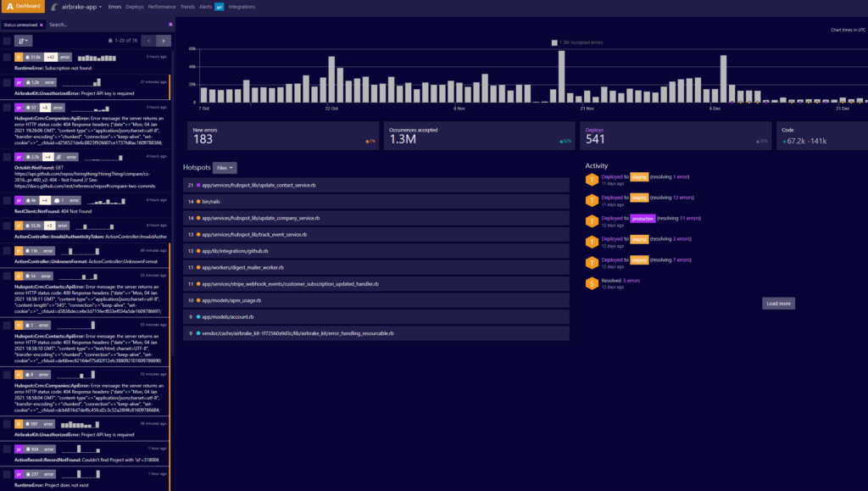Click the 'New errors' stat card

click(x=283, y=136)
